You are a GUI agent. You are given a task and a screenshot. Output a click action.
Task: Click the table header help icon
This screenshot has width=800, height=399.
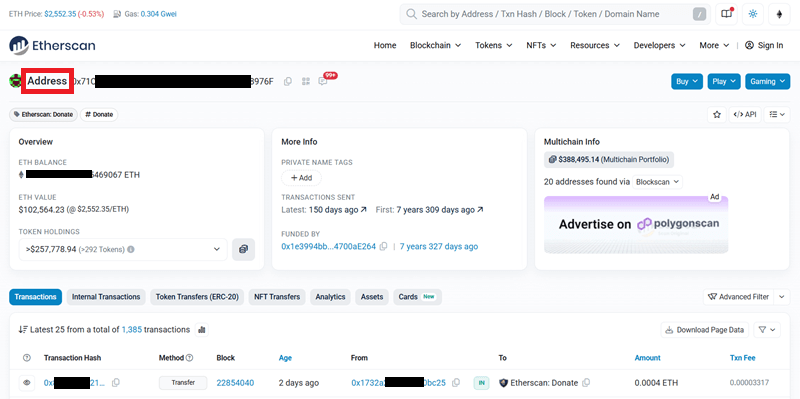pyautogui.click(x=27, y=358)
